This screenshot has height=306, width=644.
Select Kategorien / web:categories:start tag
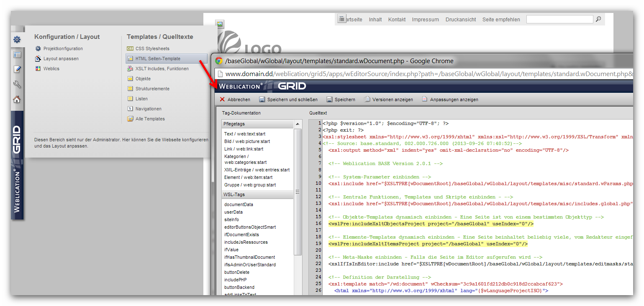[246, 159]
